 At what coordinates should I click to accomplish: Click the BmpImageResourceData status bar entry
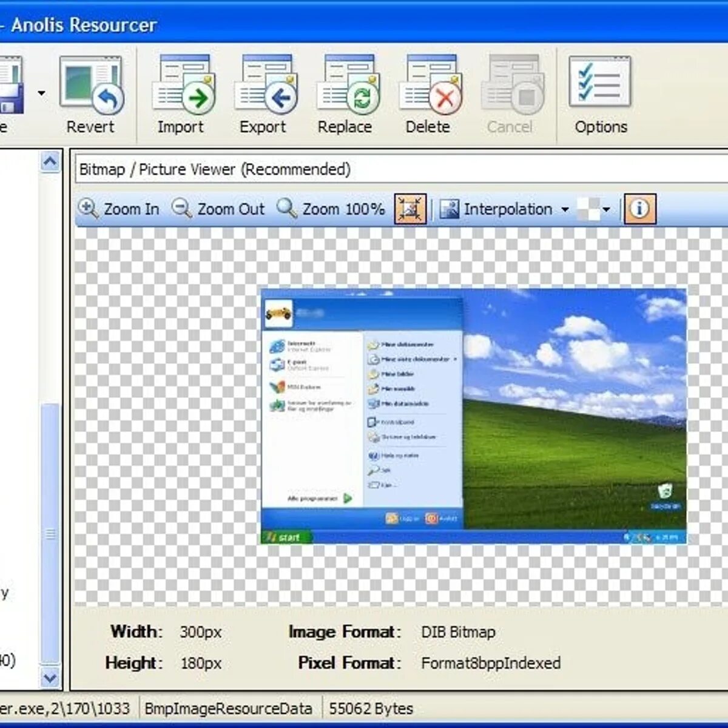[x=229, y=709]
